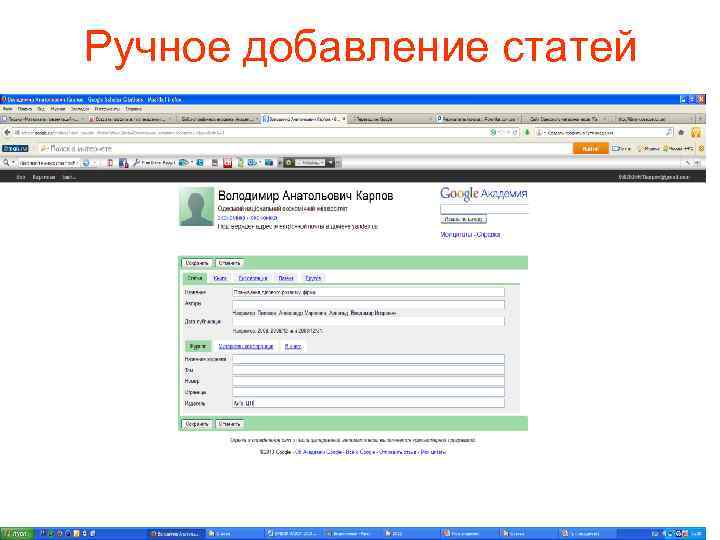Click the home icon in Firefox toolbar
The width and height of the screenshot is (720, 540).
tap(681, 132)
